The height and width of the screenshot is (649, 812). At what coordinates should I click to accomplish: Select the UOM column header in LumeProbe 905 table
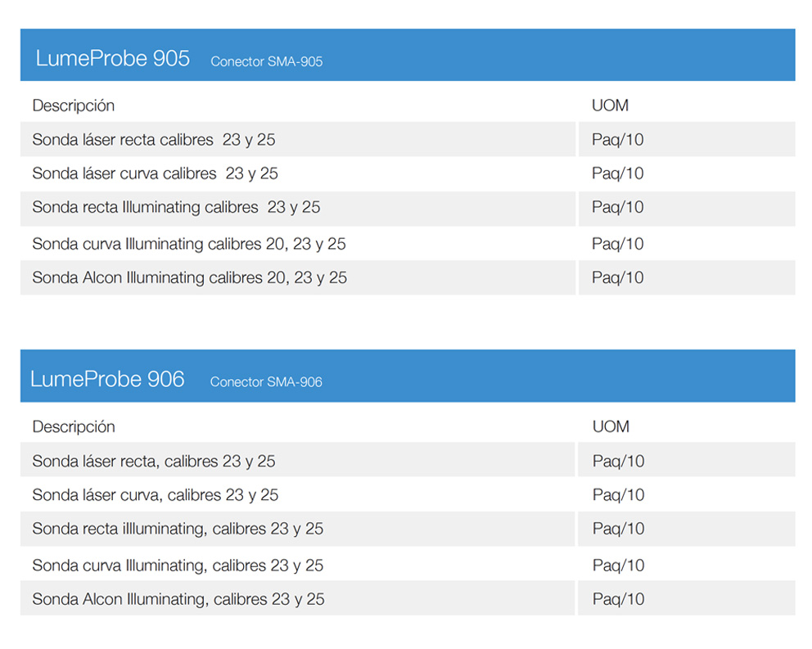[610, 106]
